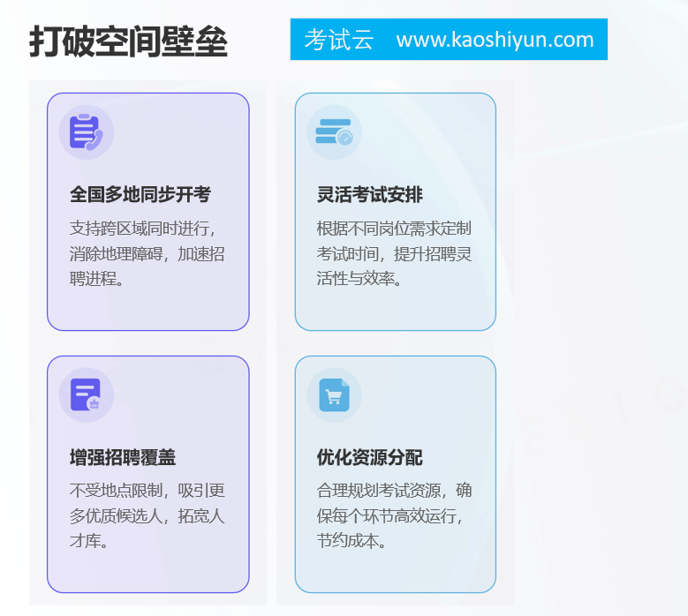
Task: Select the 打破空间壁垒 page title
Action: (128, 41)
